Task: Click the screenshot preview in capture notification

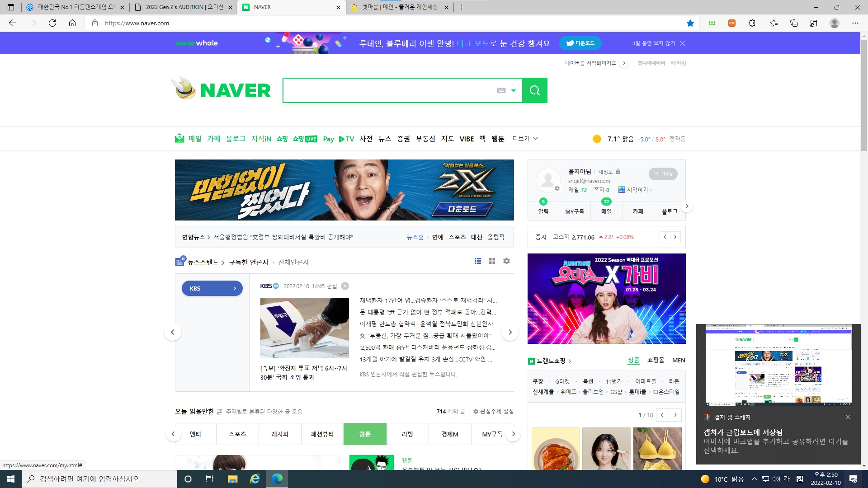Action: click(778, 365)
